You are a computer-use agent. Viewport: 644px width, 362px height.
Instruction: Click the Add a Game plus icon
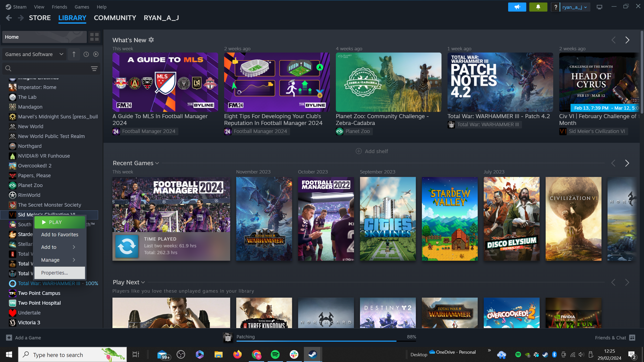9,338
